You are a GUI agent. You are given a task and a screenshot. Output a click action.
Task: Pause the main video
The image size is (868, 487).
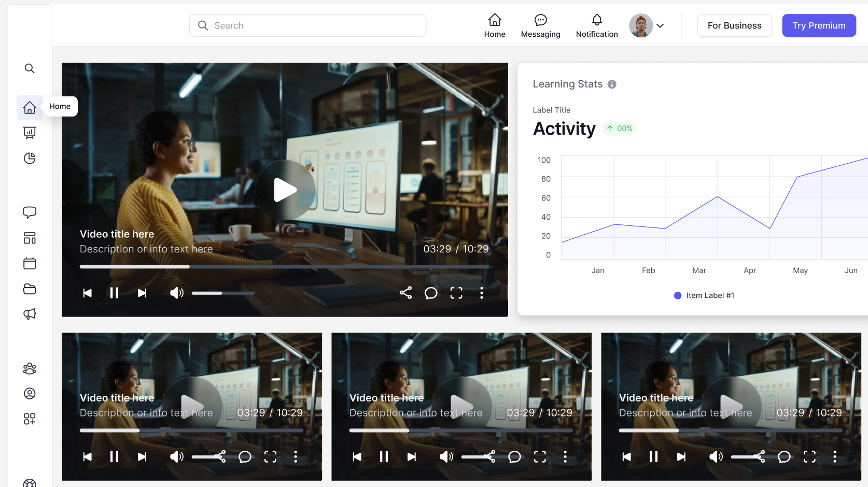tap(114, 293)
